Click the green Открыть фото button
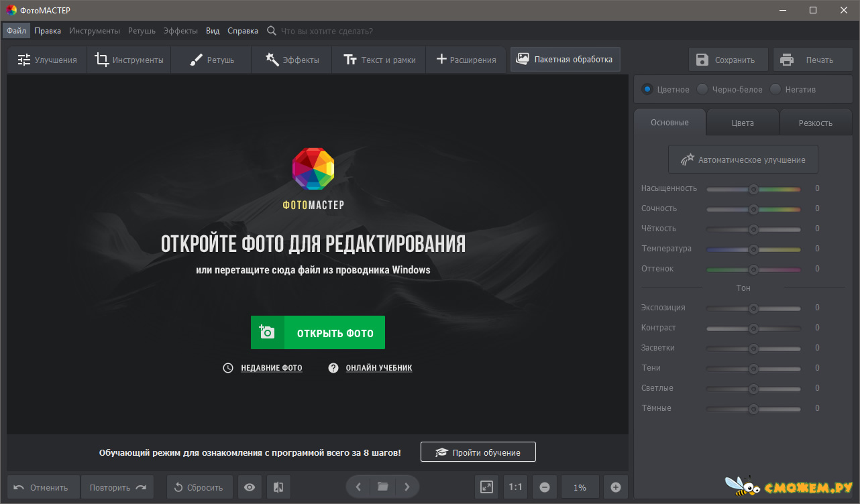Viewport: 860px width, 504px height. [x=318, y=332]
